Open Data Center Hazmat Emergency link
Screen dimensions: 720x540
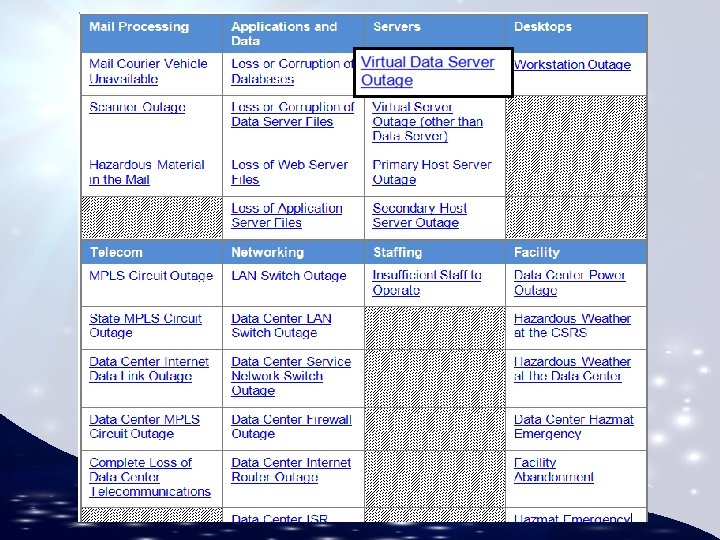[574, 427]
